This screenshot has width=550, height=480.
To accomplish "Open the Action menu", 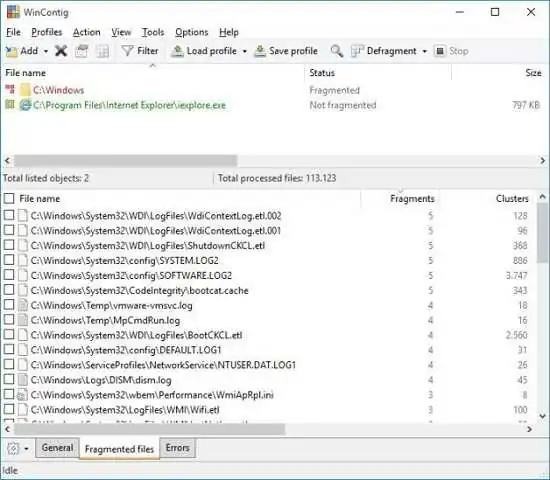I will 86,32.
